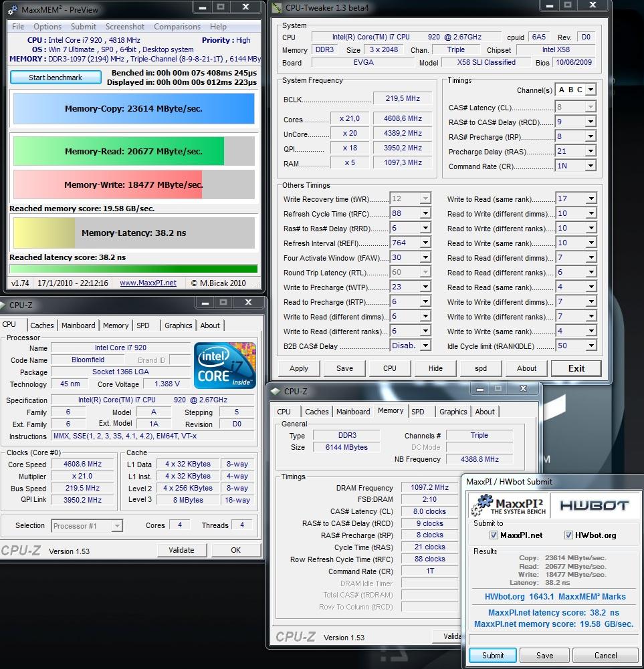Click the MaxxPI² system bench logo
Viewport: 644px width, 669px height.
click(x=508, y=505)
